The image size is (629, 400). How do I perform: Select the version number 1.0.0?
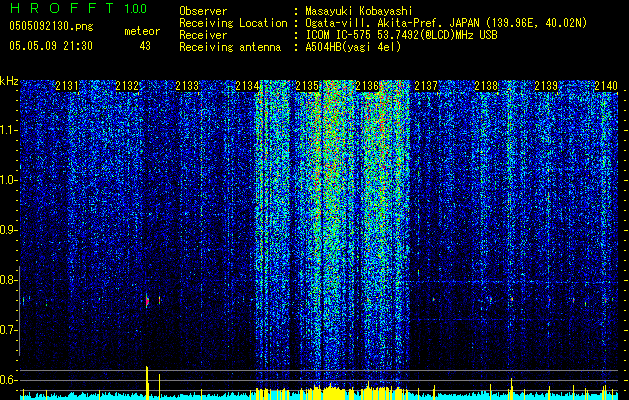click(136, 8)
